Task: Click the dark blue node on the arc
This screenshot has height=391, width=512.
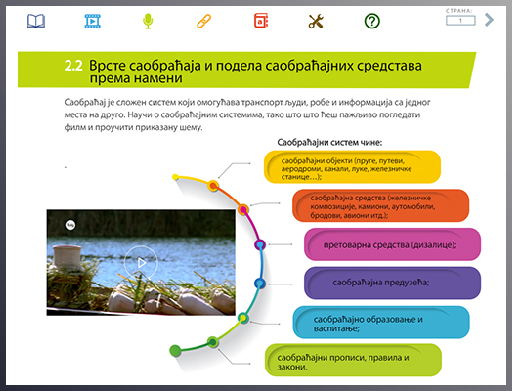Action: [260, 283]
